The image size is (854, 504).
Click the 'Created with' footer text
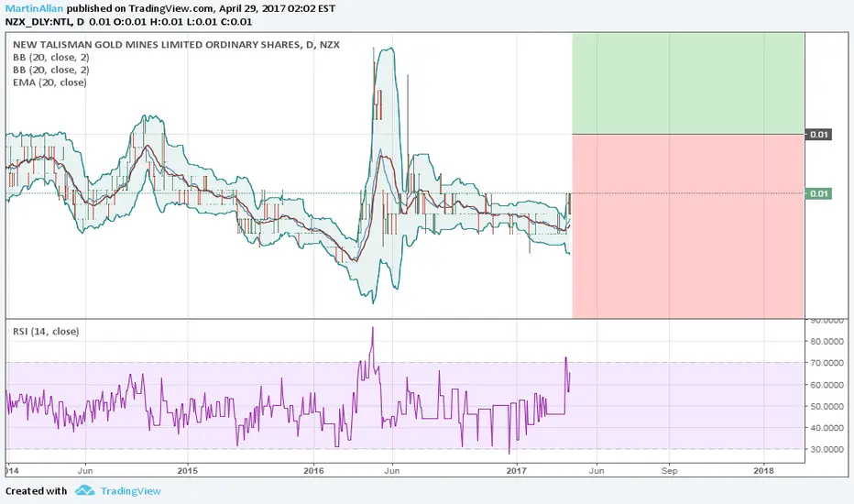coord(36,491)
